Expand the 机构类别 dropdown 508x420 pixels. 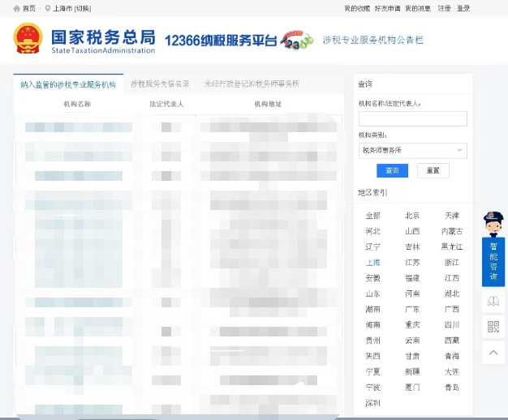point(413,151)
